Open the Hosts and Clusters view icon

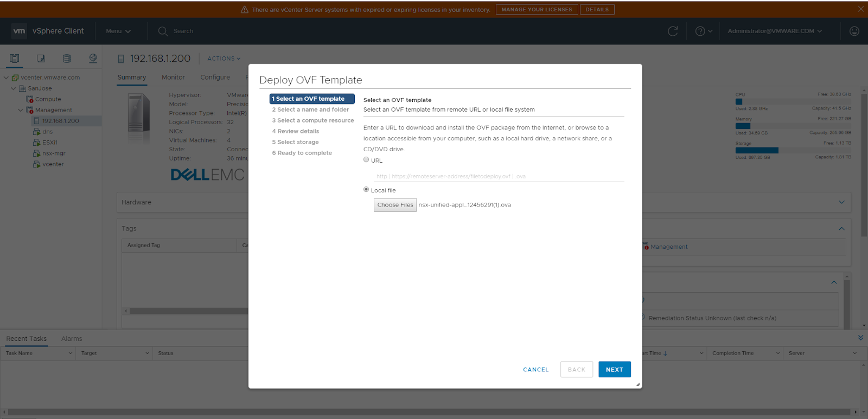click(15, 59)
